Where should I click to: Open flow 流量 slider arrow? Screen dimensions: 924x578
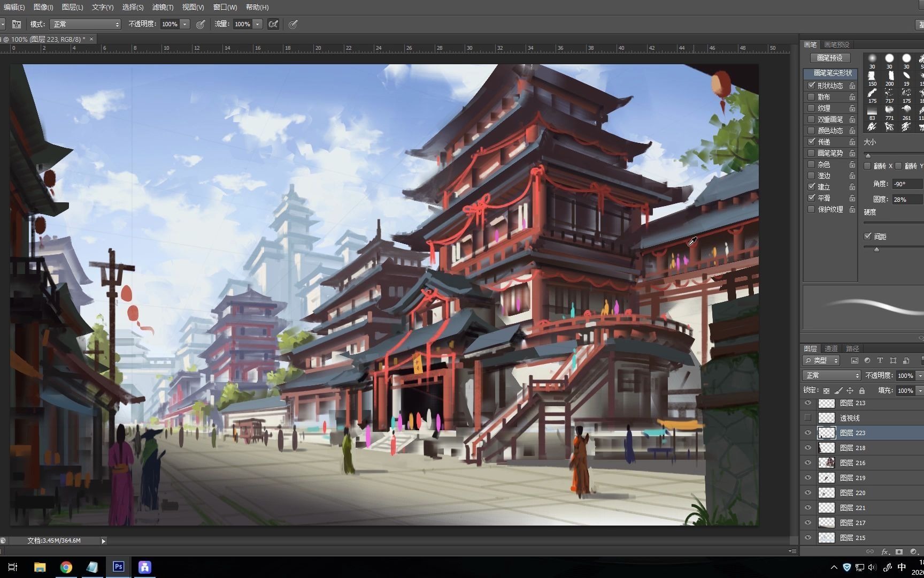(257, 24)
